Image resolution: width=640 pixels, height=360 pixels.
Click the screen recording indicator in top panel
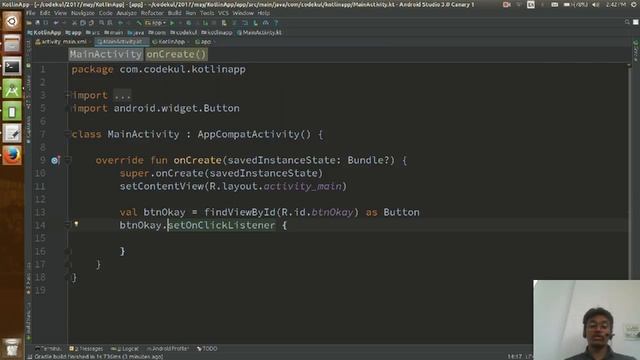pos(507,4)
